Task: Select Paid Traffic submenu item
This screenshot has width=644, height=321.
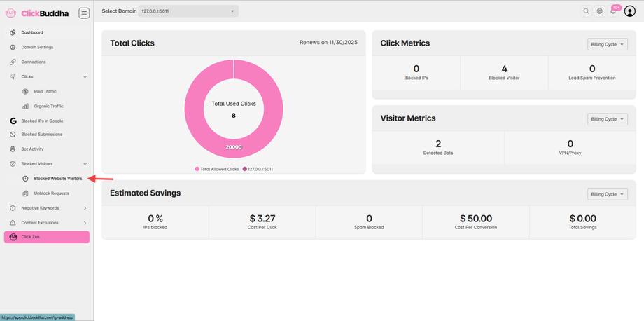Action: [45, 91]
